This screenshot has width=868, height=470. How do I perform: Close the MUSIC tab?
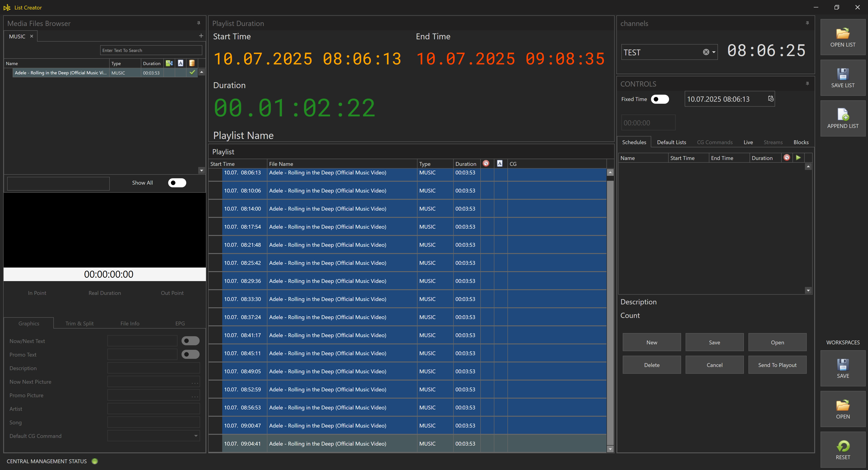click(x=32, y=36)
